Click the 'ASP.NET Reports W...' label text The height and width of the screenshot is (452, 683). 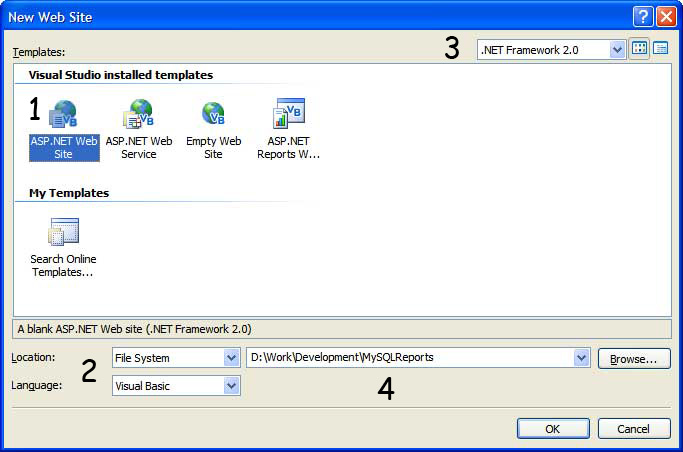click(x=288, y=148)
